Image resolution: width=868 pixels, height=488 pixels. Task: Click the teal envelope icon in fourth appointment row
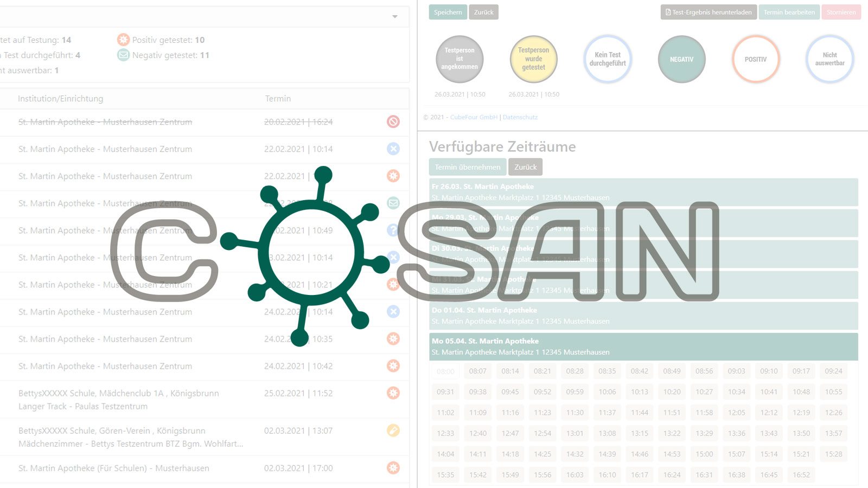click(x=393, y=203)
